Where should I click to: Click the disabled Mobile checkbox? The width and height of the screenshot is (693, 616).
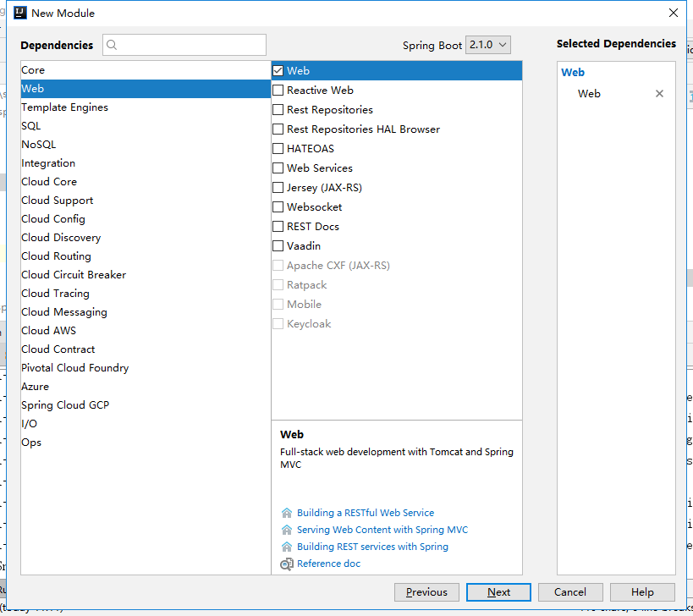point(278,304)
